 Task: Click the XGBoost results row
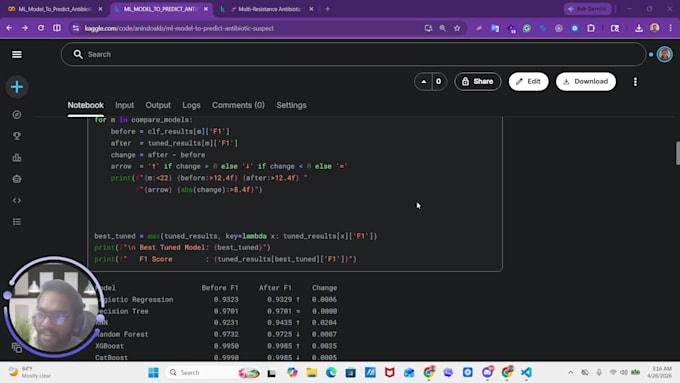[x=216, y=346]
